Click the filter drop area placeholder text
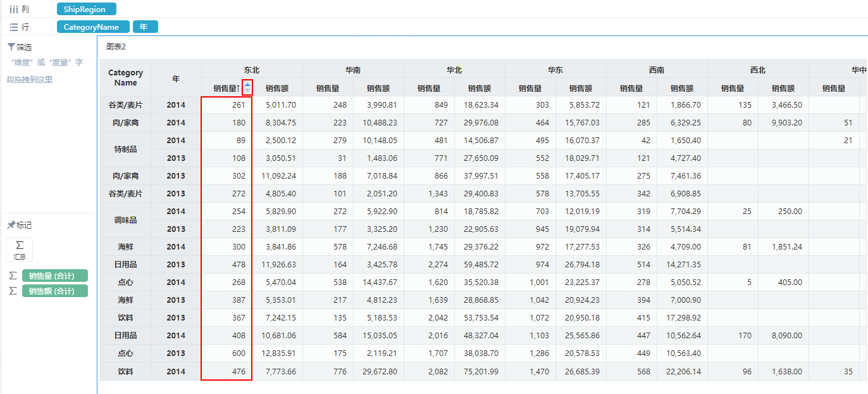This screenshot has width=868, height=394. pyautogui.click(x=45, y=71)
